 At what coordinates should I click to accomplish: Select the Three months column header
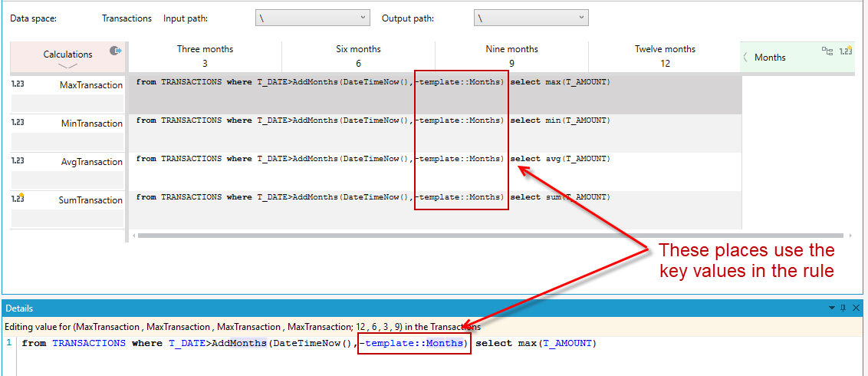(x=205, y=56)
